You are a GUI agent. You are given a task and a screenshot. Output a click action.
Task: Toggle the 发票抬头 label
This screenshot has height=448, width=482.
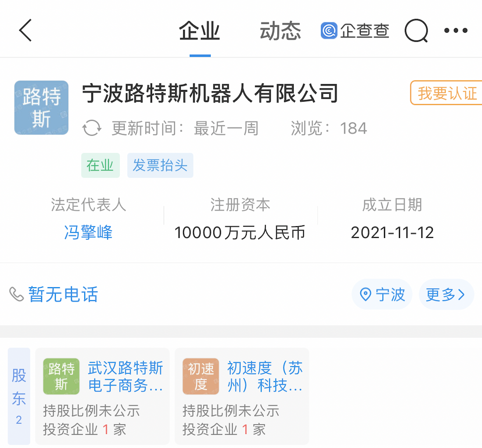click(x=160, y=165)
